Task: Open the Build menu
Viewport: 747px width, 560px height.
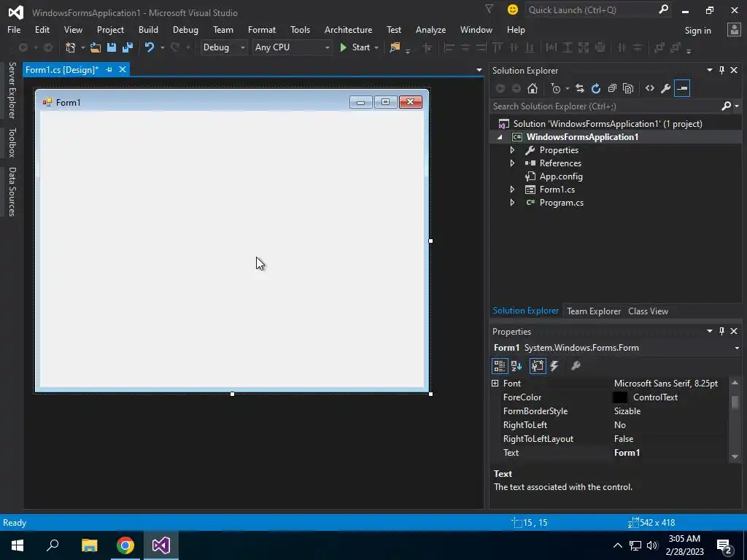Action: click(x=148, y=29)
